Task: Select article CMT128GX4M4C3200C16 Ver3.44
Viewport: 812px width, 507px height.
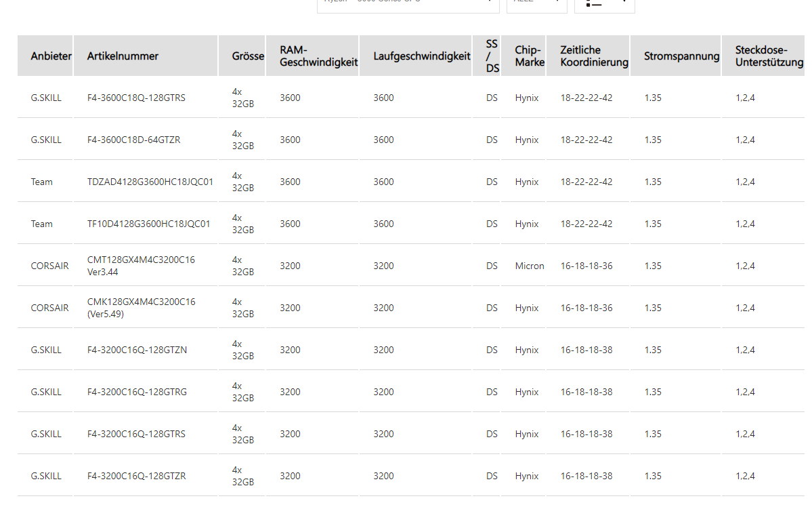Action: pyautogui.click(x=141, y=266)
